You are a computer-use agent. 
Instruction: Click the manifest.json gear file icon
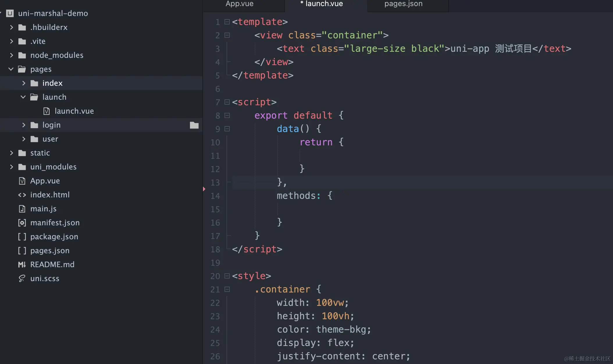tap(22, 223)
